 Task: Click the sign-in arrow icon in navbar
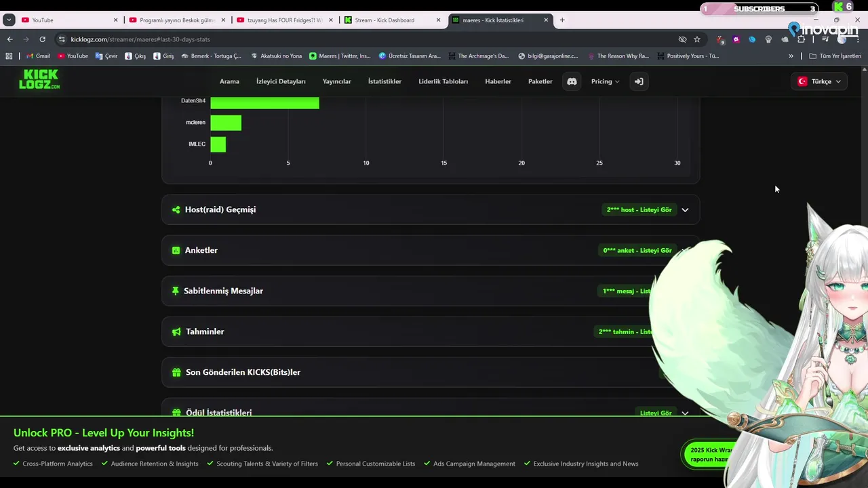pyautogui.click(x=639, y=81)
